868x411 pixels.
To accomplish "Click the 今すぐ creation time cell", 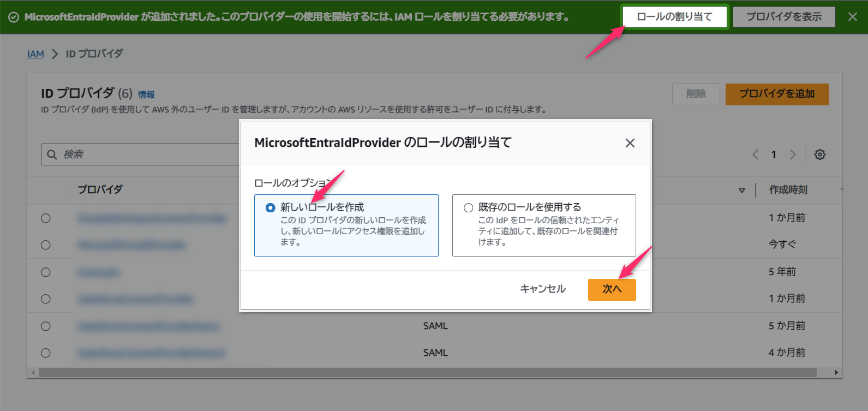I will pos(782,245).
